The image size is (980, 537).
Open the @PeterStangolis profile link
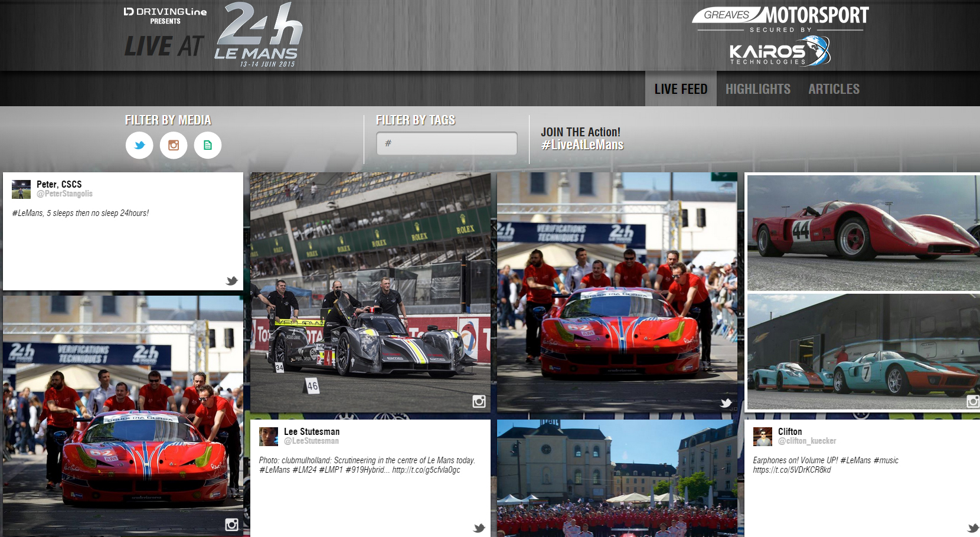point(64,194)
